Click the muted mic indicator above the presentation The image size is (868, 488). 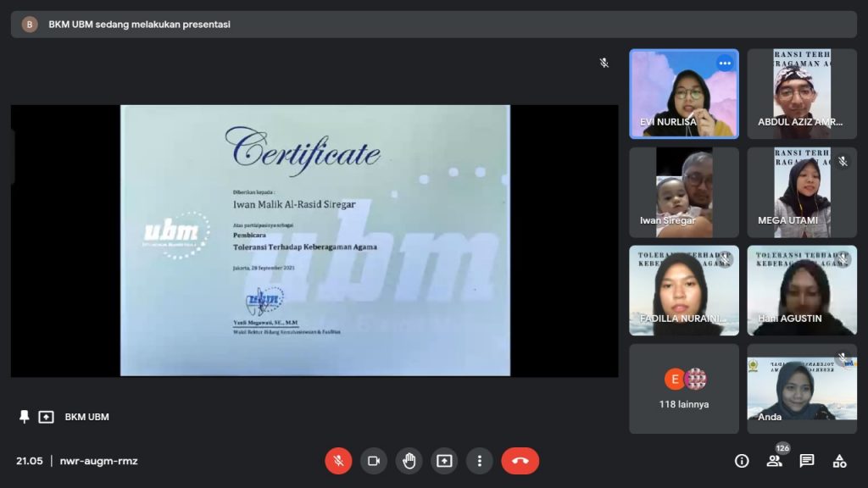pos(604,63)
